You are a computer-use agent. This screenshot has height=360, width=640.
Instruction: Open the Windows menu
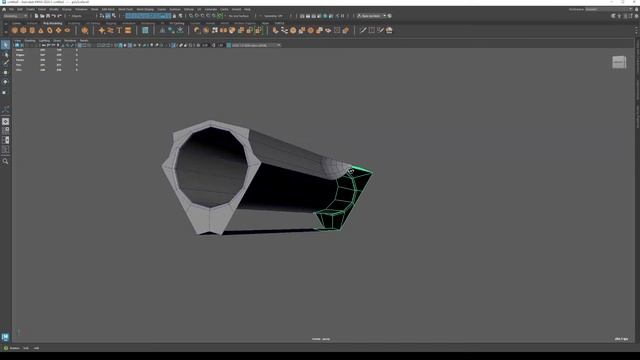pyautogui.click(x=81, y=9)
